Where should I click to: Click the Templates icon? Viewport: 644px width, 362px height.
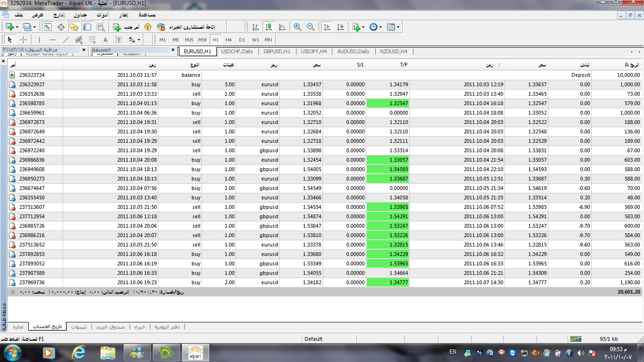391,27
